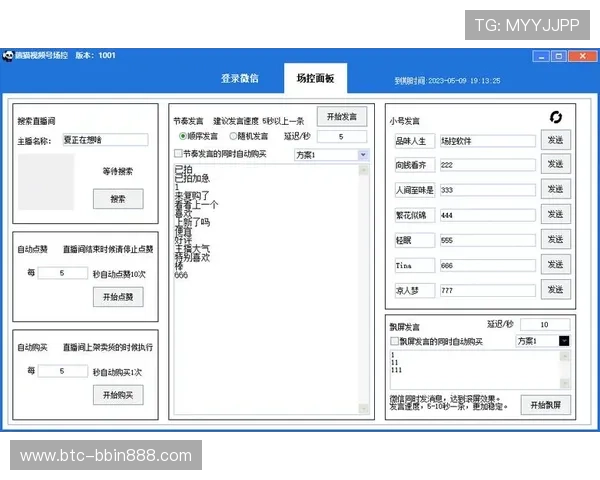Send the 555 message for 轻眠
This screenshot has width=600, height=480.
coord(555,239)
